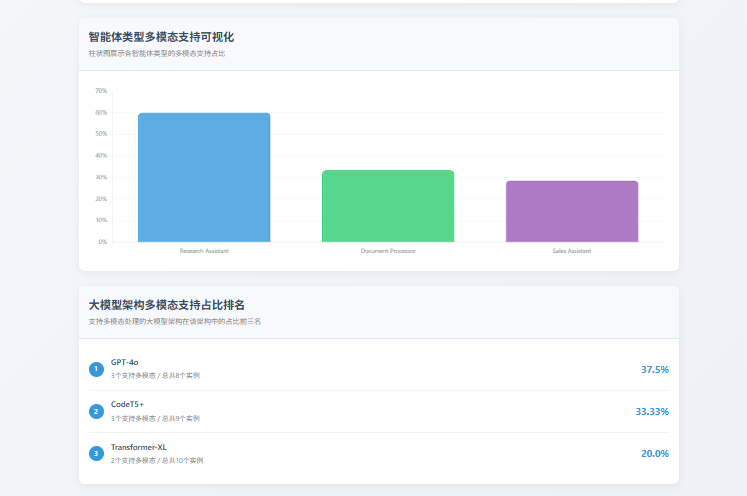
Task: Select the purple Sales Assistant bar
Action: click(572, 211)
